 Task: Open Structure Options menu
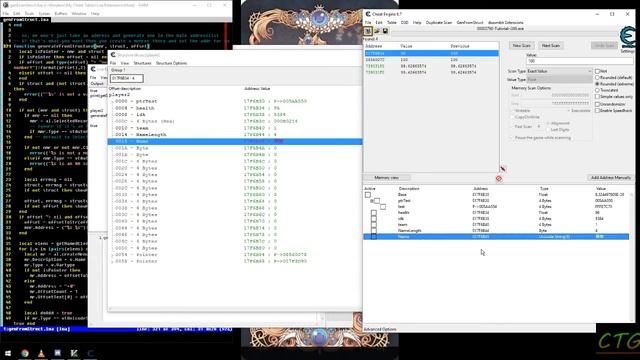171,63
